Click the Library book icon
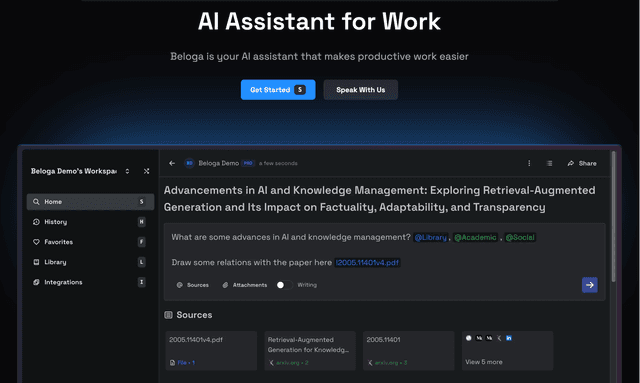Screen dimensions: 640x383 pos(36,262)
